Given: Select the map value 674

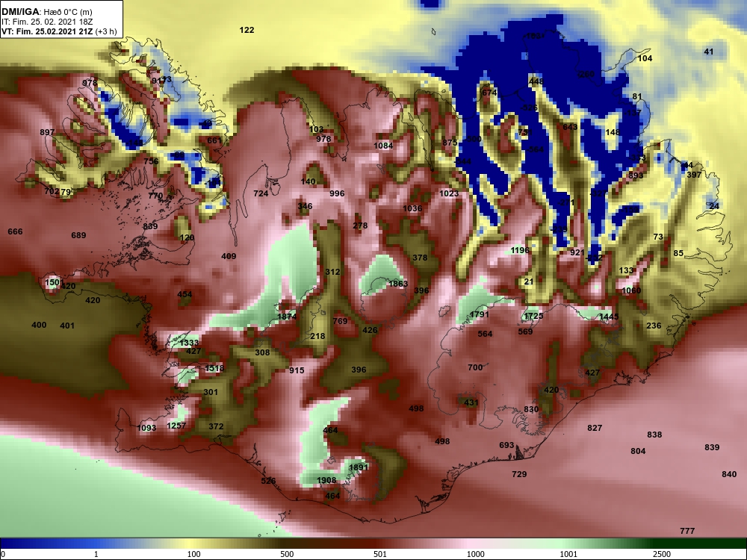Looking at the screenshot, I should [x=490, y=93].
